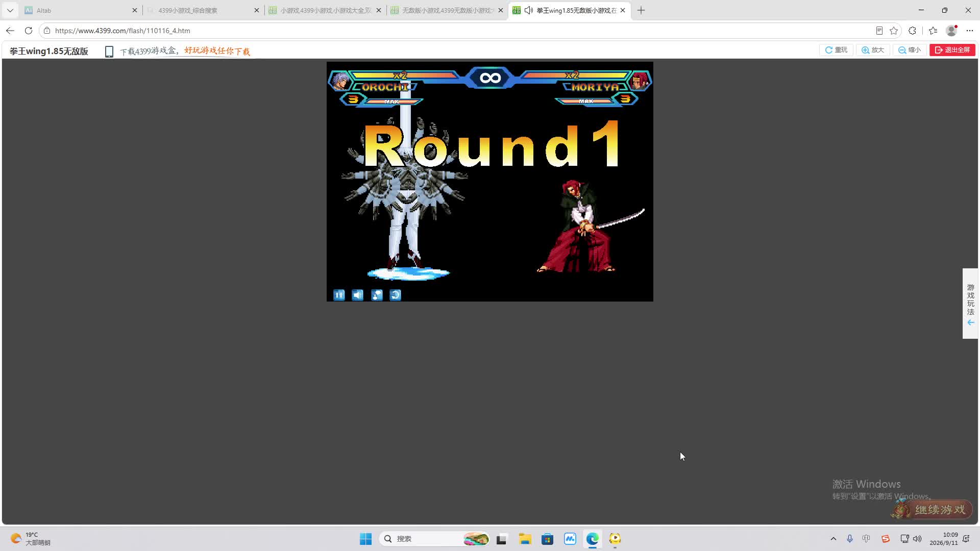The image size is (980, 551).
Task: Open Task View from the taskbar
Action: pyautogui.click(x=502, y=539)
